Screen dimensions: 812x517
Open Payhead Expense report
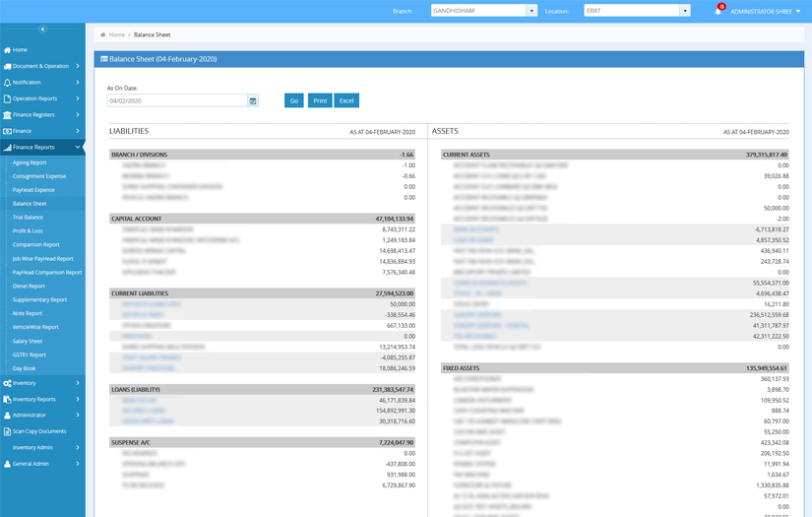33,190
